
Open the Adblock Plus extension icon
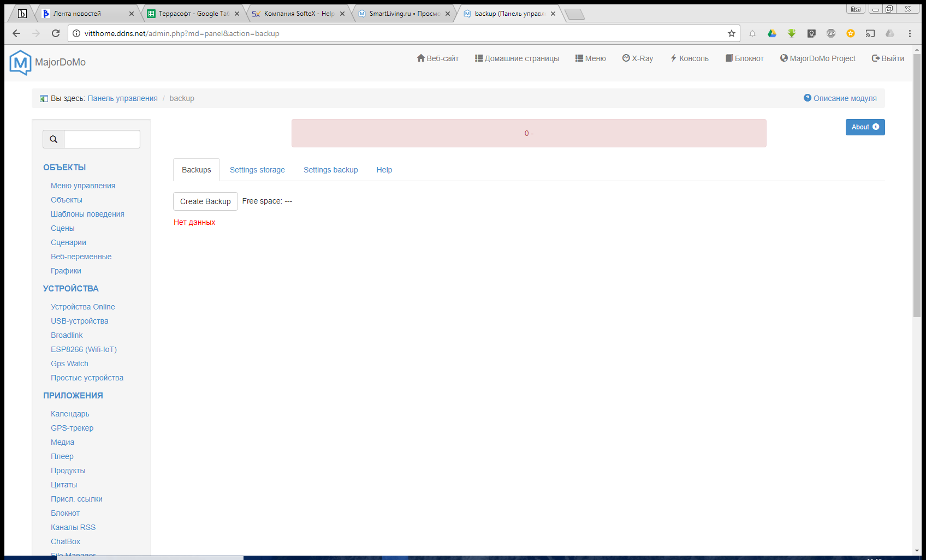pyautogui.click(x=831, y=33)
